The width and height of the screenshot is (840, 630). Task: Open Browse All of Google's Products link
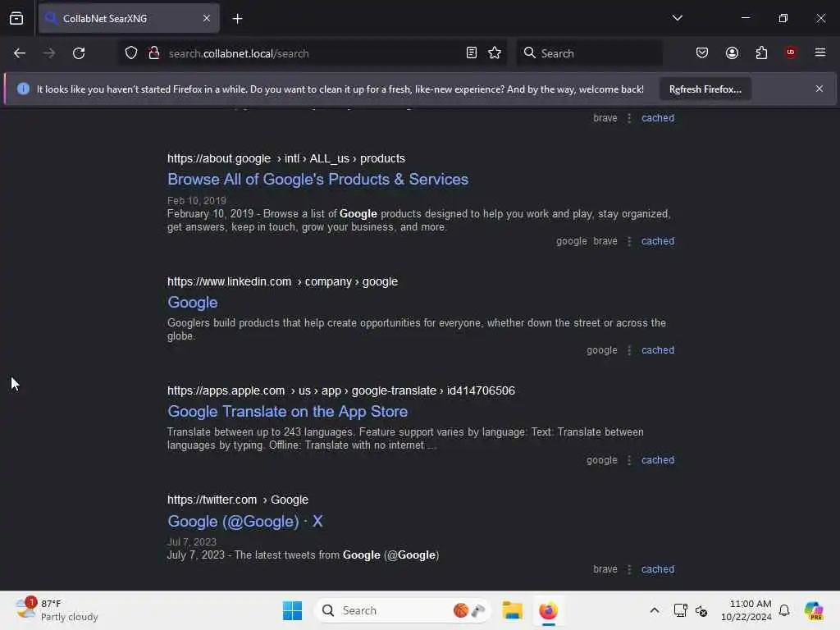(317, 180)
